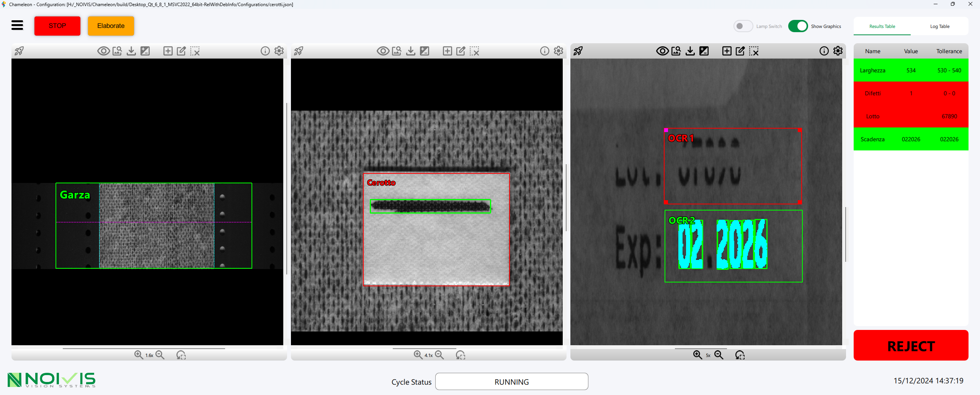Image resolution: width=980 pixels, height=395 pixels.
Task: Click the rocket icon in OCR panel
Action: point(578,51)
